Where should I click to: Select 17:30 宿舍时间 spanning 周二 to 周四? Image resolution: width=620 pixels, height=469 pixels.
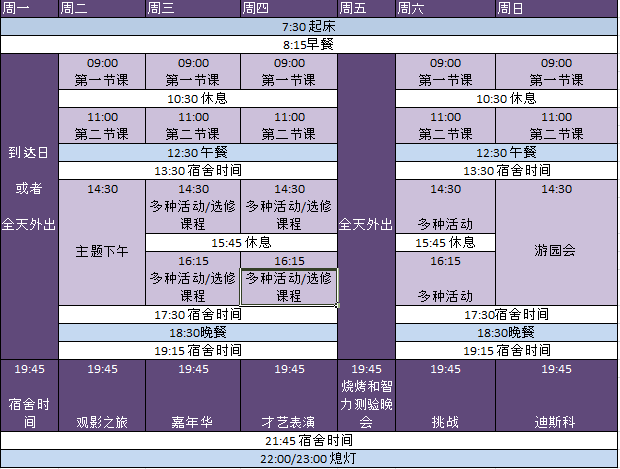click(198, 314)
